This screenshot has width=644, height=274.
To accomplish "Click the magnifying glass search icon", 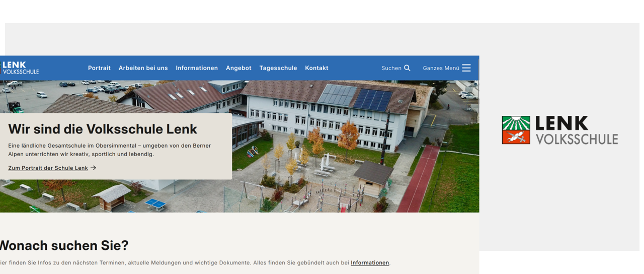I will pos(407,68).
